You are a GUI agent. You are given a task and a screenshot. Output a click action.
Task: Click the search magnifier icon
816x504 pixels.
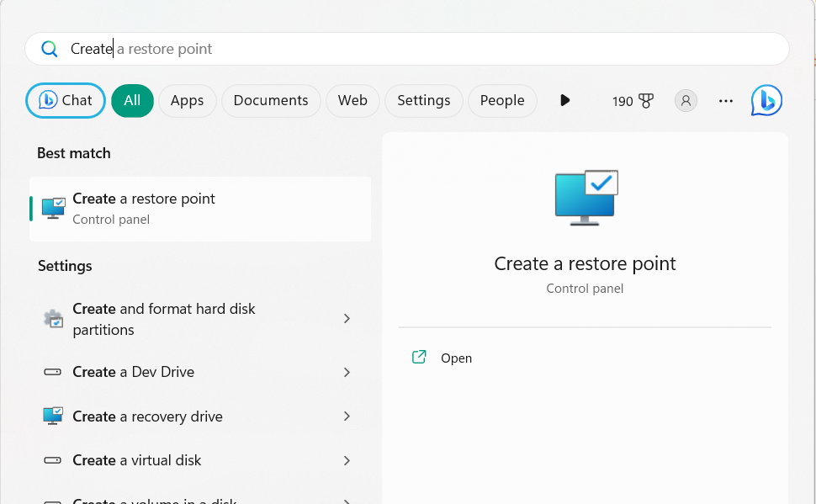[x=50, y=49]
